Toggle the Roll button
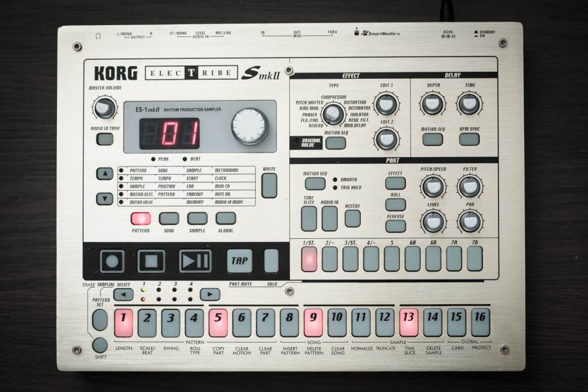 coord(395,204)
